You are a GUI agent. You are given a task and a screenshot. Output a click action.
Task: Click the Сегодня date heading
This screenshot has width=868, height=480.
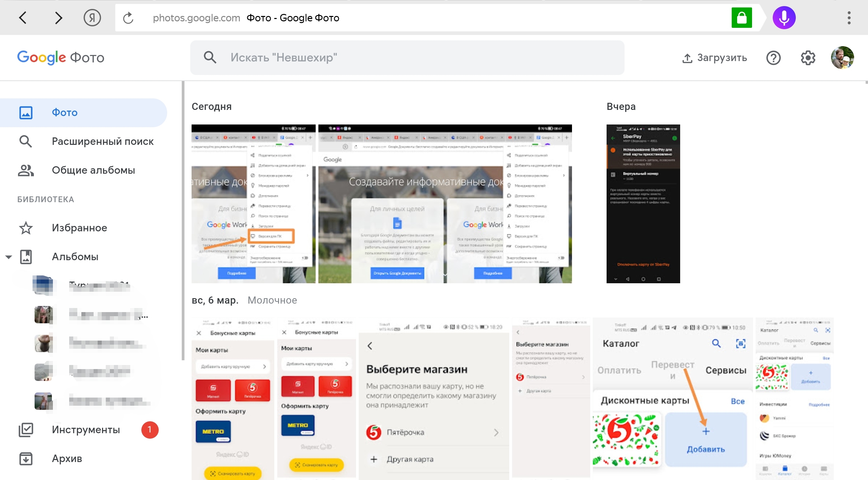click(x=212, y=107)
